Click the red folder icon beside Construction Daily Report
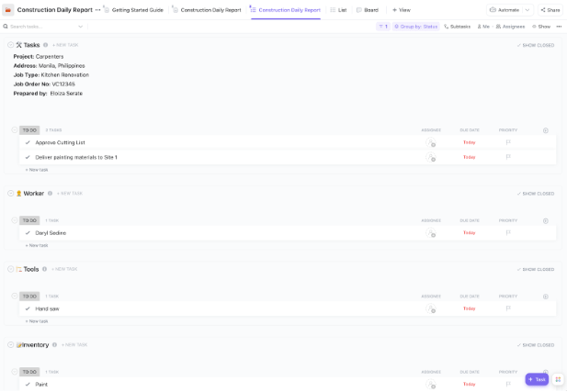This screenshot has height=392, width=567. [8, 10]
